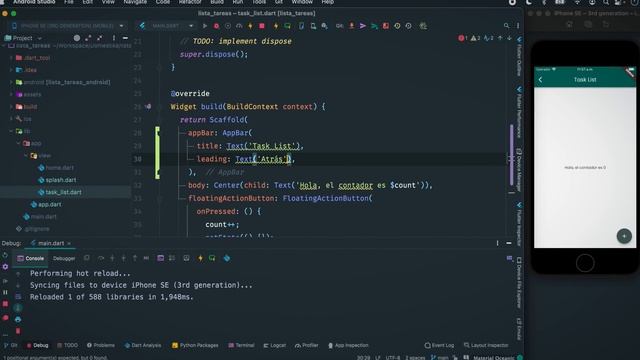Click the purple settings gear in Debug panel
Image resolution: width=640 pixels, height=360 pixels.
5,267
